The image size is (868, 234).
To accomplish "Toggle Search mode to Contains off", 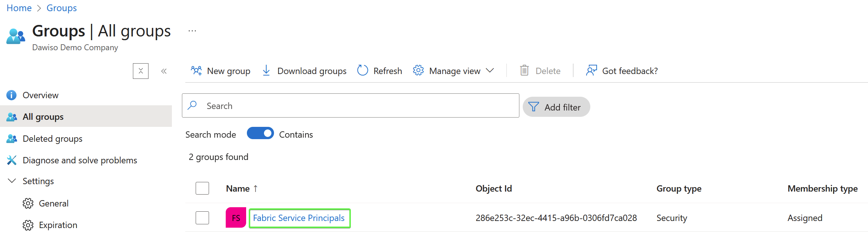I will click(x=260, y=133).
